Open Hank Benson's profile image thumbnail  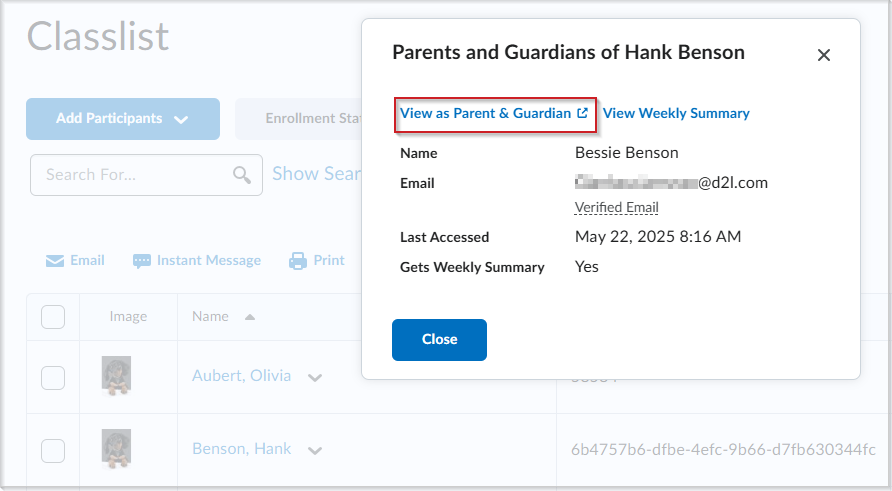click(116, 449)
